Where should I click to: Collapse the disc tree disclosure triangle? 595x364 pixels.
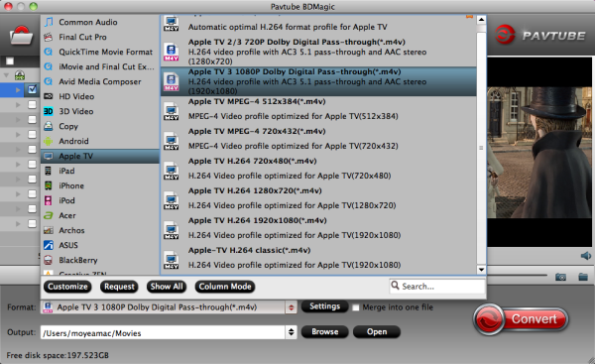point(6,75)
